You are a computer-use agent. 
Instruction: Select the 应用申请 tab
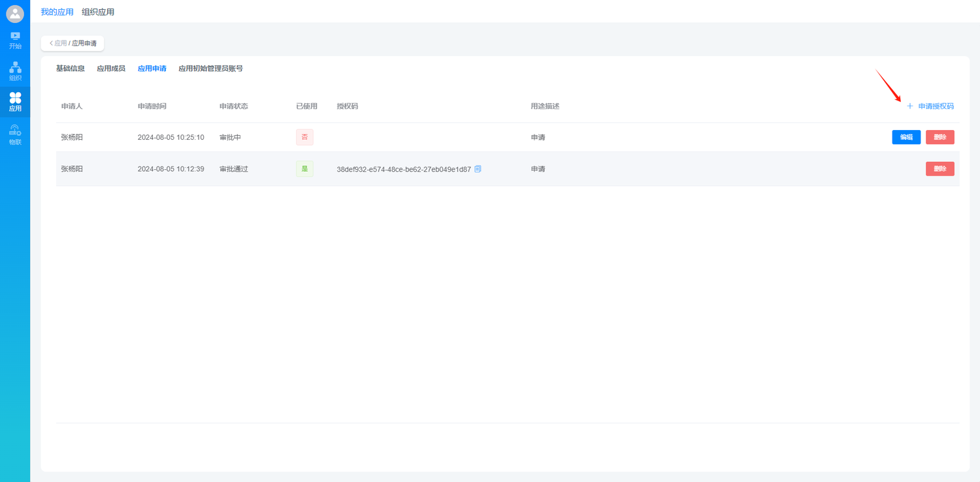(x=152, y=69)
